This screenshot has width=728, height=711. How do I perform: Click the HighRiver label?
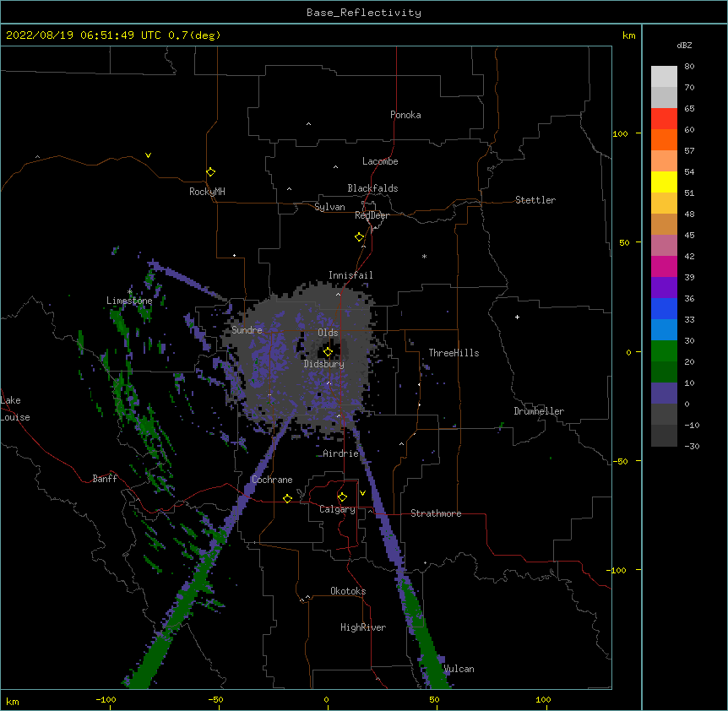[363, 627]
